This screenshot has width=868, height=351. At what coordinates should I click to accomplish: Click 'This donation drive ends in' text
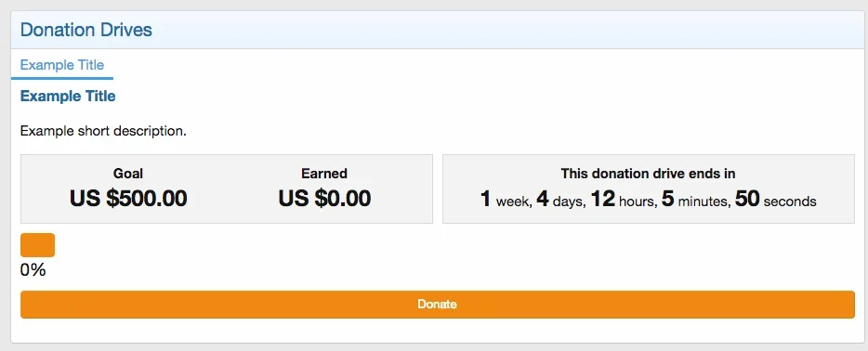click(649, 174)
